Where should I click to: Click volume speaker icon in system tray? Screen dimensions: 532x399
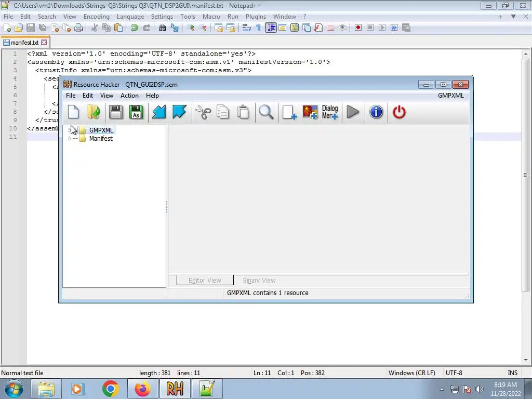click(x=479, y=389)
